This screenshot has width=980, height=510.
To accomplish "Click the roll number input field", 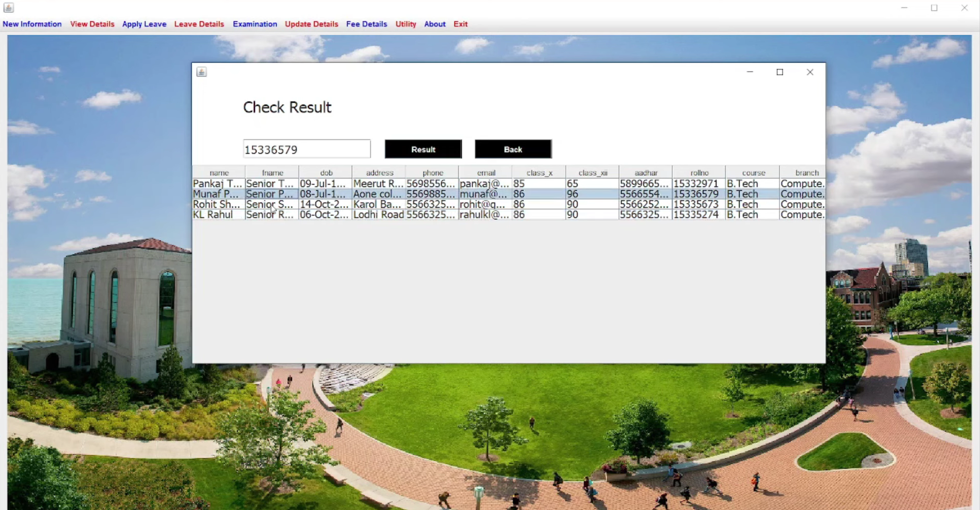I will tap(307, 149).
